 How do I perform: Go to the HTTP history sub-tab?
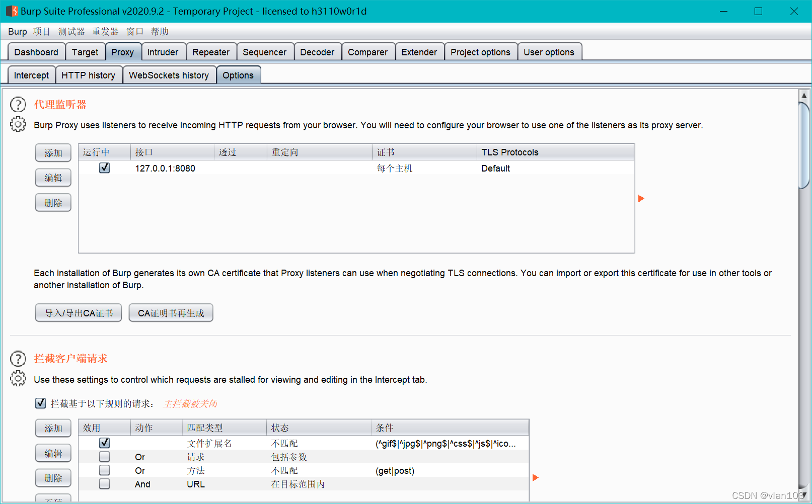click(x=88, y=75)
